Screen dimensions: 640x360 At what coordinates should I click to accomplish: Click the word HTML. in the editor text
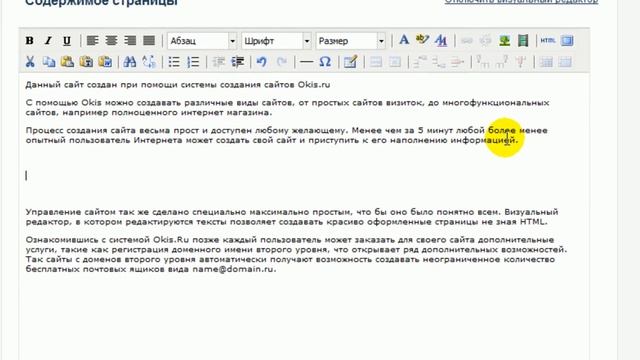click(x=533, y=222)
